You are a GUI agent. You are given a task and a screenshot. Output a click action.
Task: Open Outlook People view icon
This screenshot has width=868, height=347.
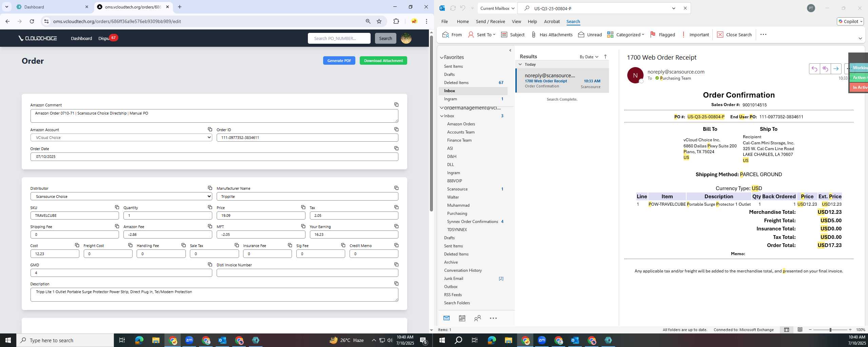[x=477, y=318]
